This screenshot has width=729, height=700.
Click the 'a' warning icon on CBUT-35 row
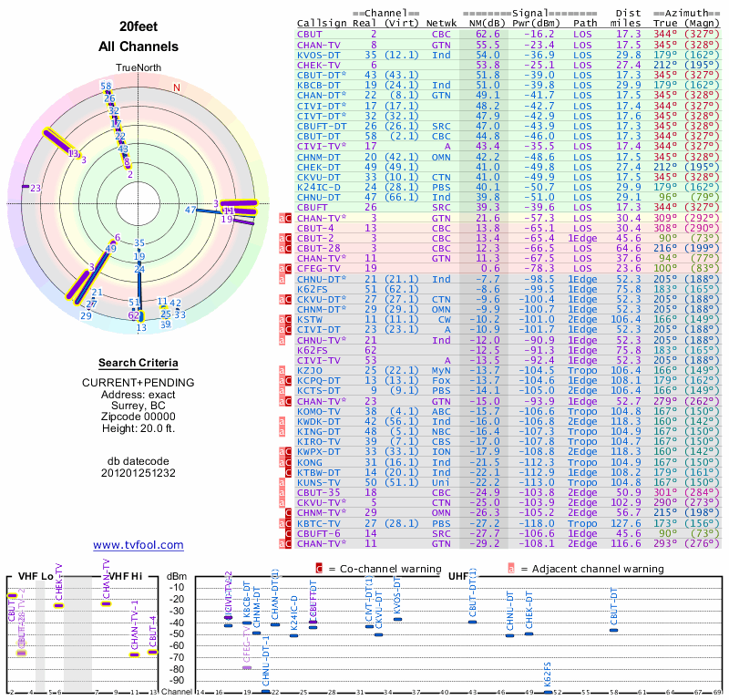point(282,493)
